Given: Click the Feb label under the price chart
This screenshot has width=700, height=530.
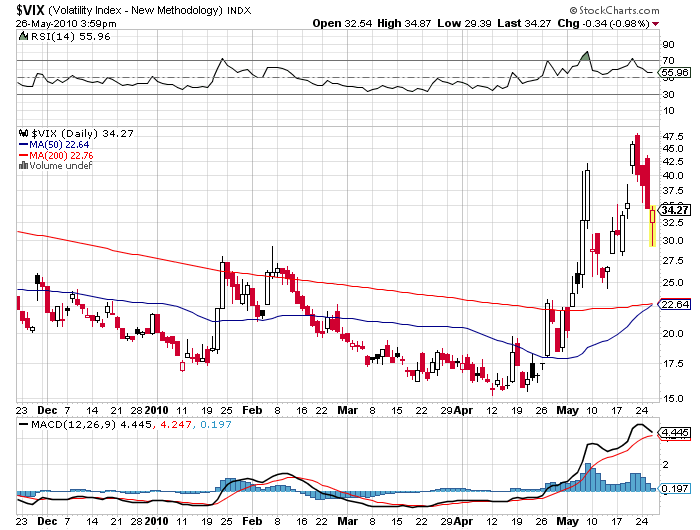Looking at the screenshot, I should tap(252, 410).
